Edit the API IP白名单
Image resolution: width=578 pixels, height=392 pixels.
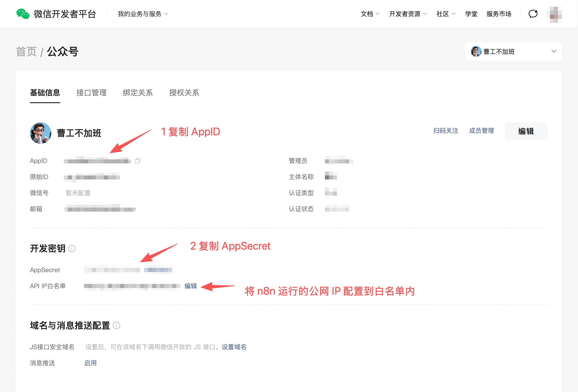[x=191, y=286]
